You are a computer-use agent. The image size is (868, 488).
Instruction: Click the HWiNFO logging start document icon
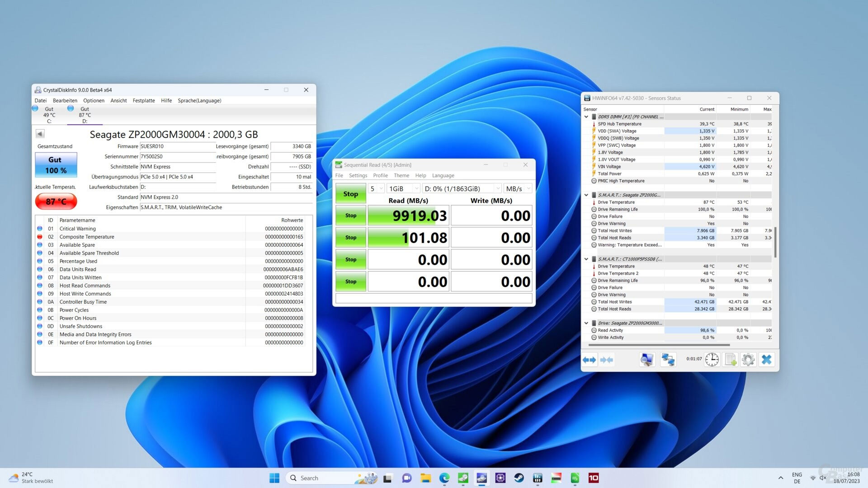tap(731, 360)
